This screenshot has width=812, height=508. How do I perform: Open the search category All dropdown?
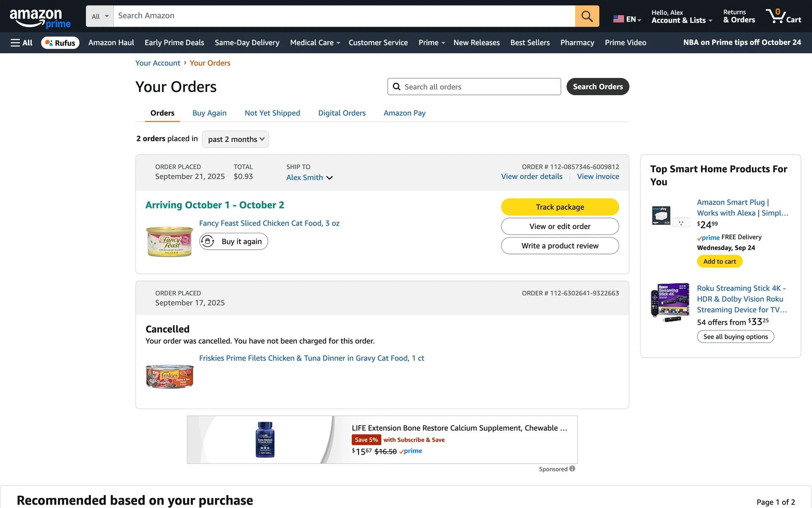[x=100, y=16]
